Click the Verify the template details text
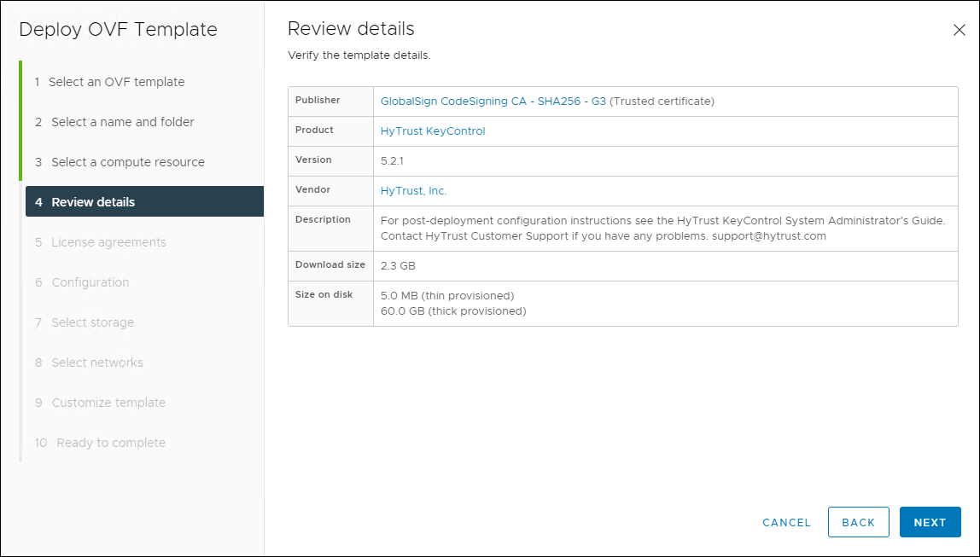The image size is (980, 557). pyautogui.click(x=359, y=55)
